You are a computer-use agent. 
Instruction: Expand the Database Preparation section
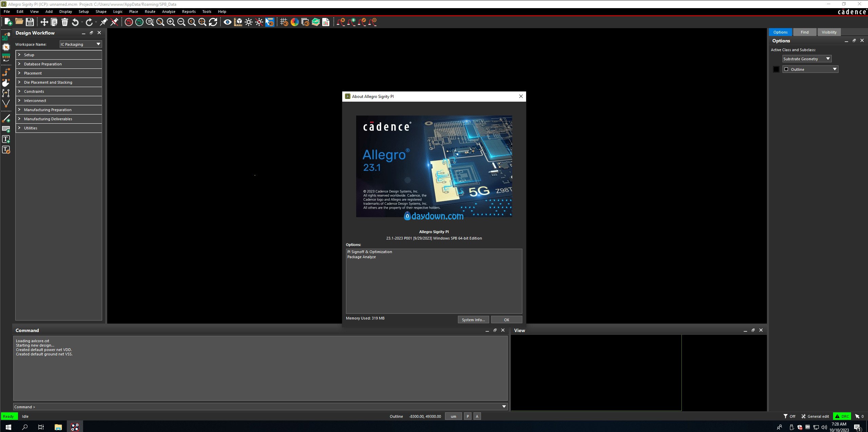59,64
